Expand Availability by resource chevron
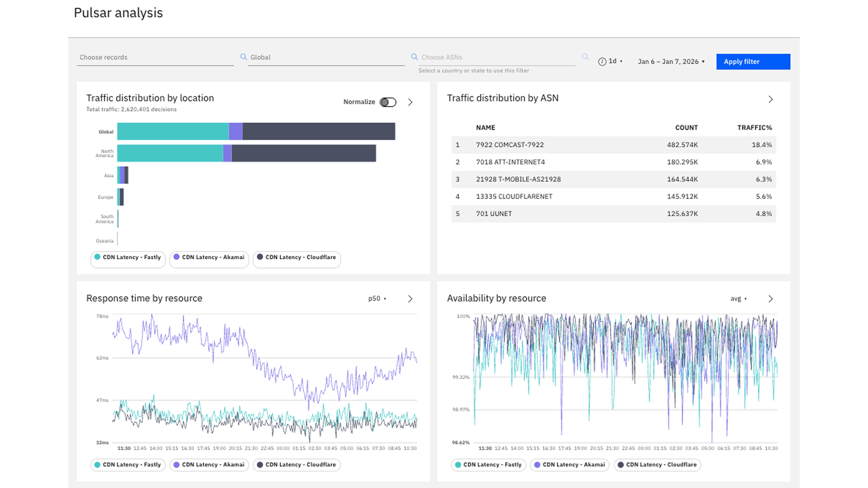 pyautogui.click(x=770, y=299)
